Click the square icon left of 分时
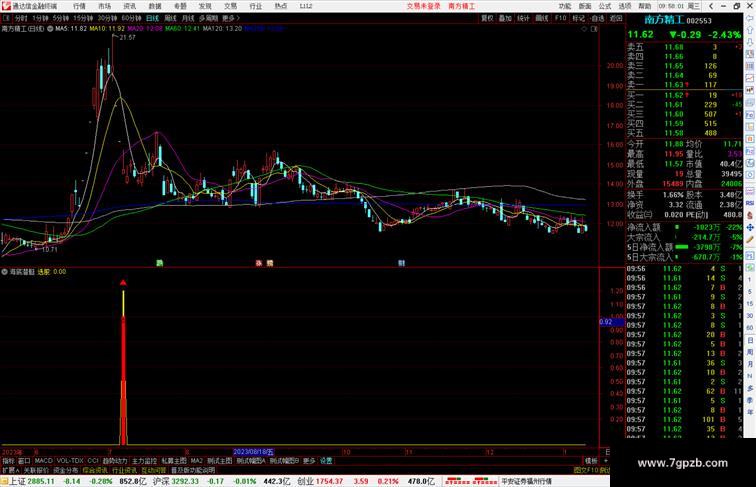This screenshot has height=487, width=756. (x=6, y=18)
